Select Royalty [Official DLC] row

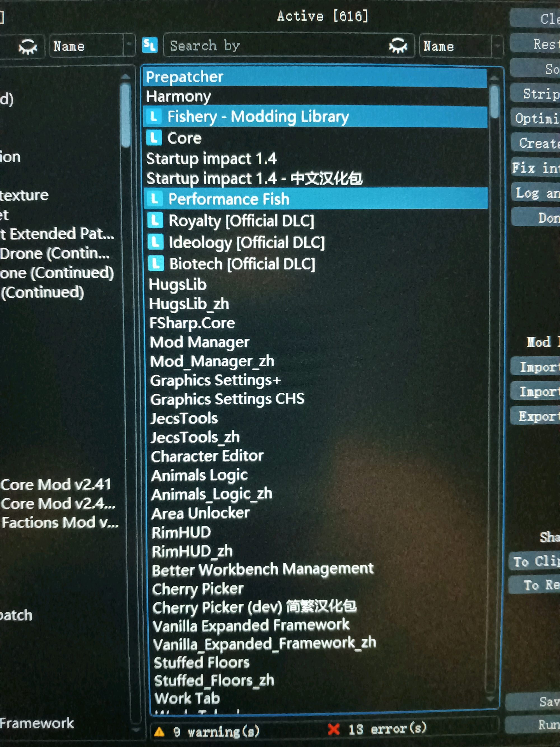point(317,221)
